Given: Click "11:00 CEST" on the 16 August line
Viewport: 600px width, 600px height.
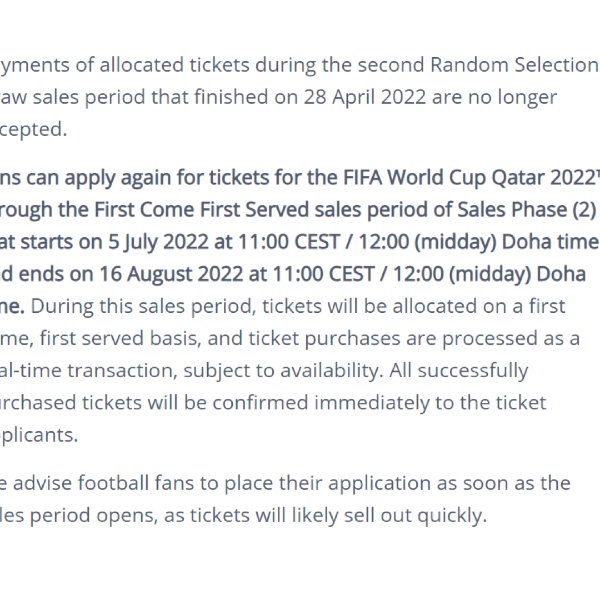Looking at the screenshot, I should pyautogui.click(x=323, y=274).
